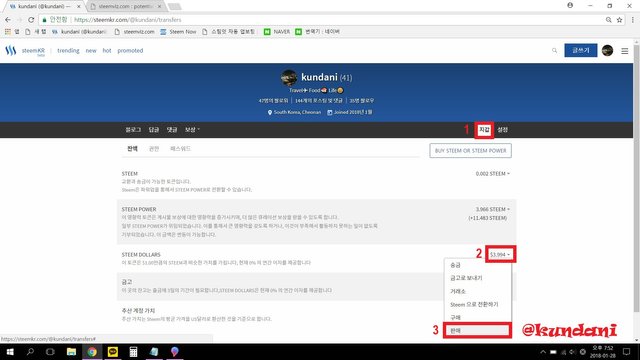Switch to the 잔액 balances tab

(x=132, y=149)
